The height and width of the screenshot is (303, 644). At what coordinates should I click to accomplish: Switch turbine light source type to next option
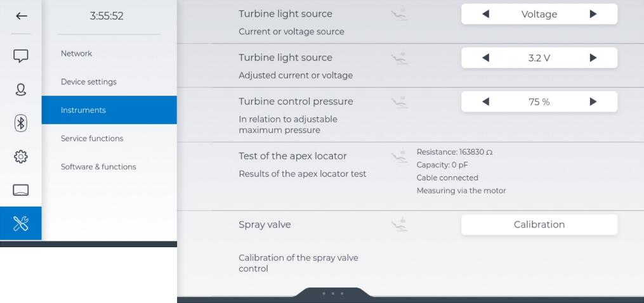(x=593, y=14)
